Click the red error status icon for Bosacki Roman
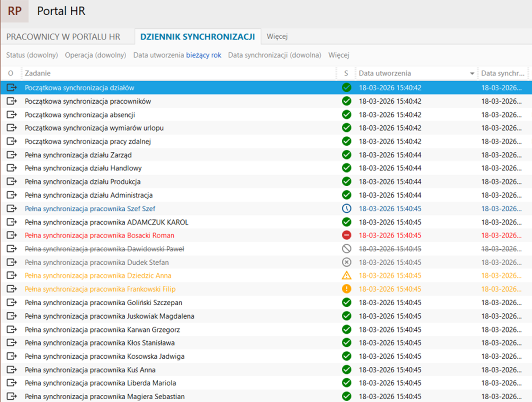 (x=346, y=235)
